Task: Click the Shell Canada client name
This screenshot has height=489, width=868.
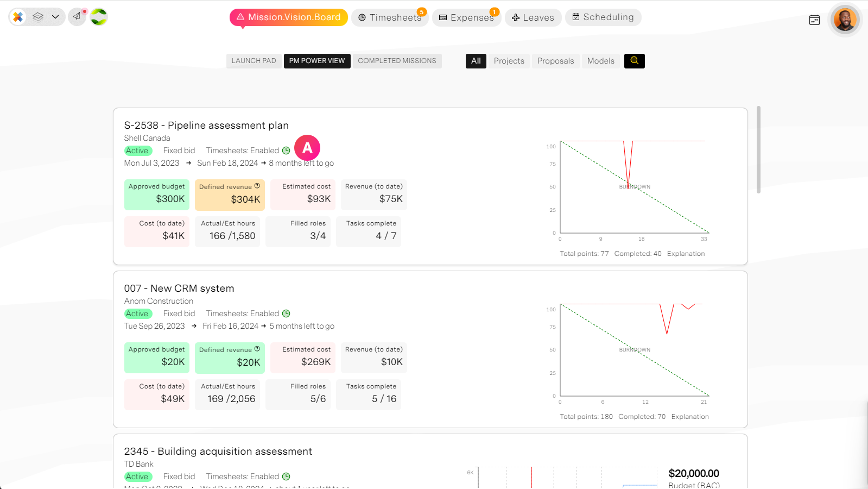Action: tap(147, 138)
